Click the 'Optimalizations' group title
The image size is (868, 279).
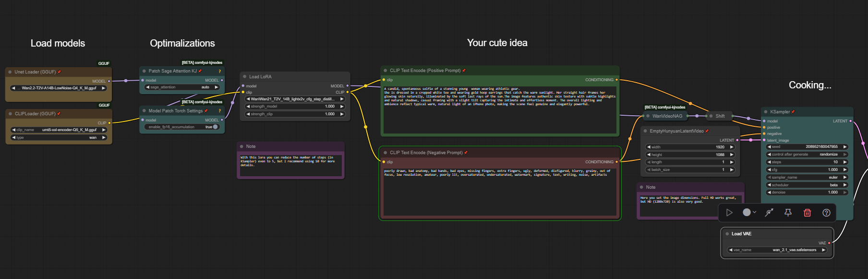click(x=182, y=43)
